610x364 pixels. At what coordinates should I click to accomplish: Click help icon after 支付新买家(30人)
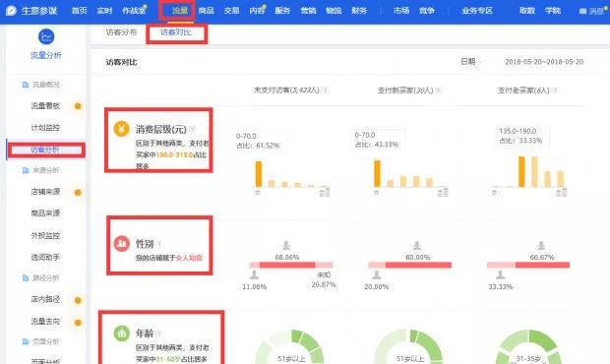[x=439, y=91]
